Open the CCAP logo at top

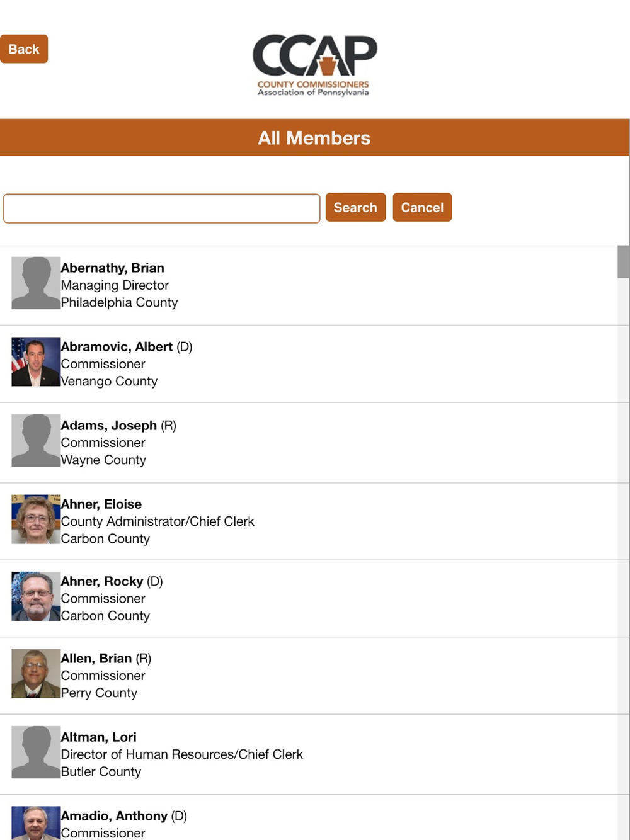[314, 65]
